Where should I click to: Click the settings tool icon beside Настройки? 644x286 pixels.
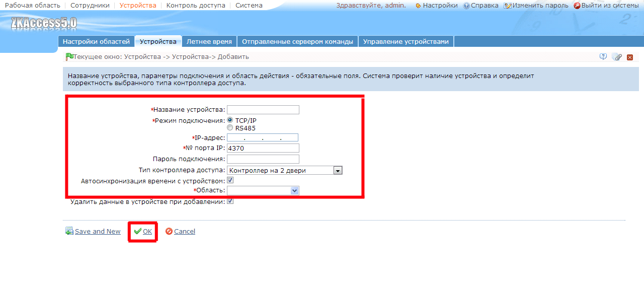point(419,6)
